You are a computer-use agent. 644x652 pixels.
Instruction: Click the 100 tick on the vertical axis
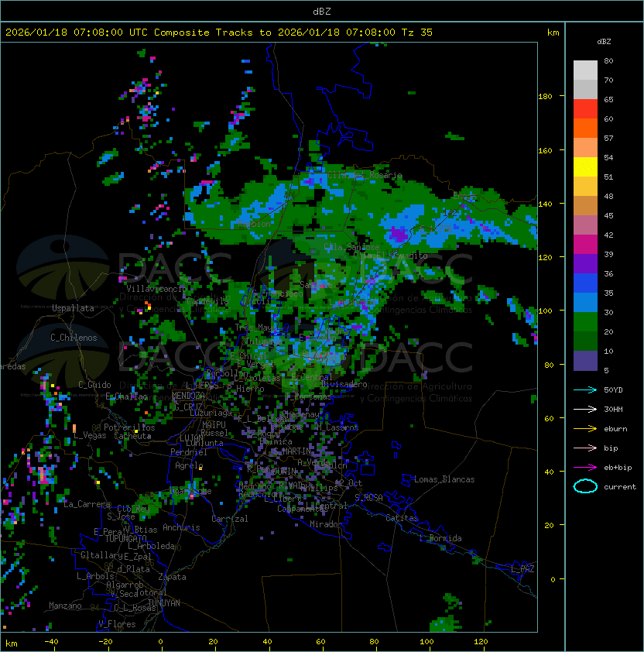tap(545, 311)
